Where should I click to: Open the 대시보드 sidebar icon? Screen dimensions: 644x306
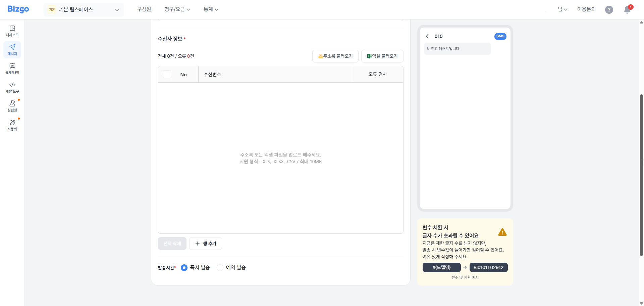(12, 31)
